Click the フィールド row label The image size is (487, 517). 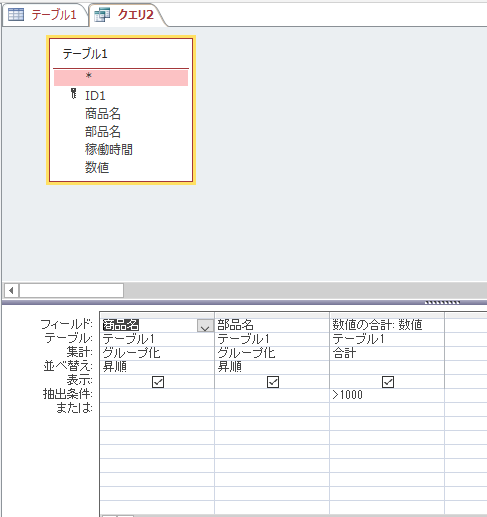66,324
